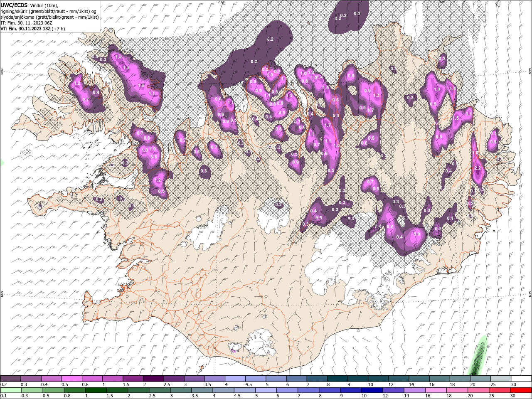The image size is (532, 399).
Task: Choose the snow-scale swatch beginning at 0.4
Action: coord(52,379)
